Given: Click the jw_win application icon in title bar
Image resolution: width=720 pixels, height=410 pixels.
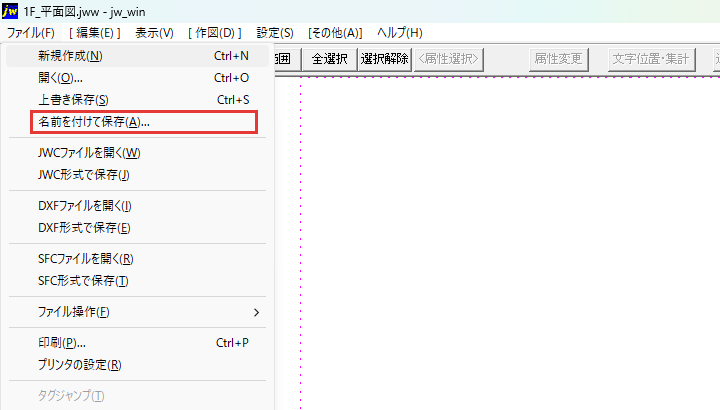Looking at the screenshot, I should tap(10, 11).
